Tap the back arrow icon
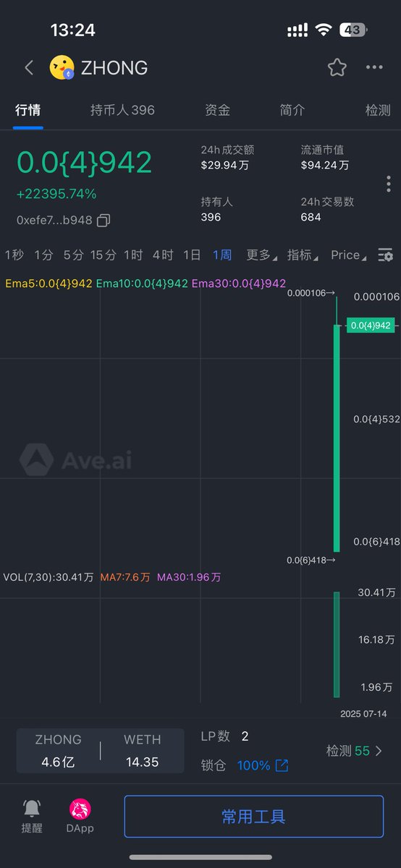401x868 pixels. tap(29, 68)
